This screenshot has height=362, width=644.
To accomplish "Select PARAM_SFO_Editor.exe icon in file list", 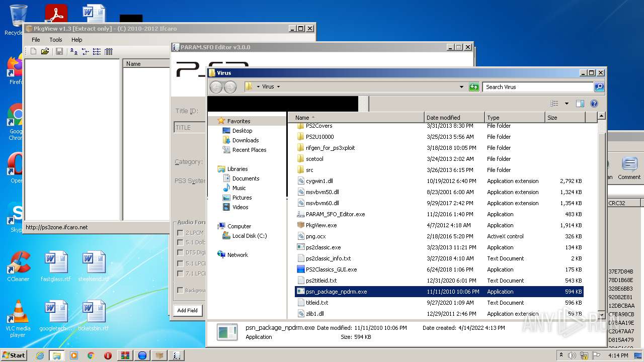I will 301,214.
